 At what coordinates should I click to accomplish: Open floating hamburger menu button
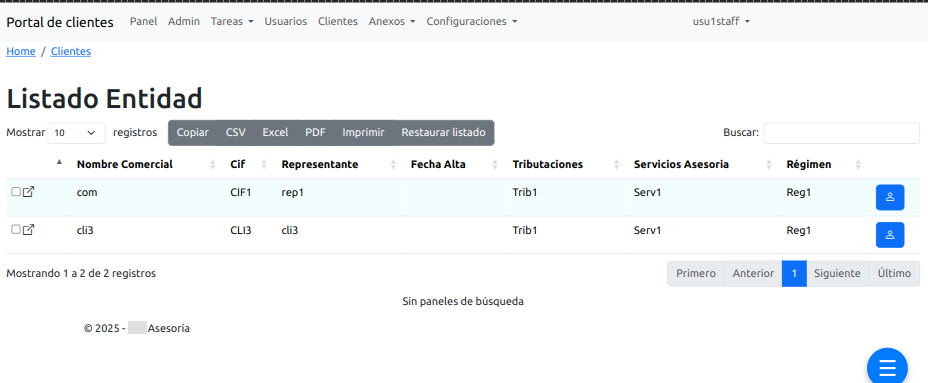pos(887,368)
